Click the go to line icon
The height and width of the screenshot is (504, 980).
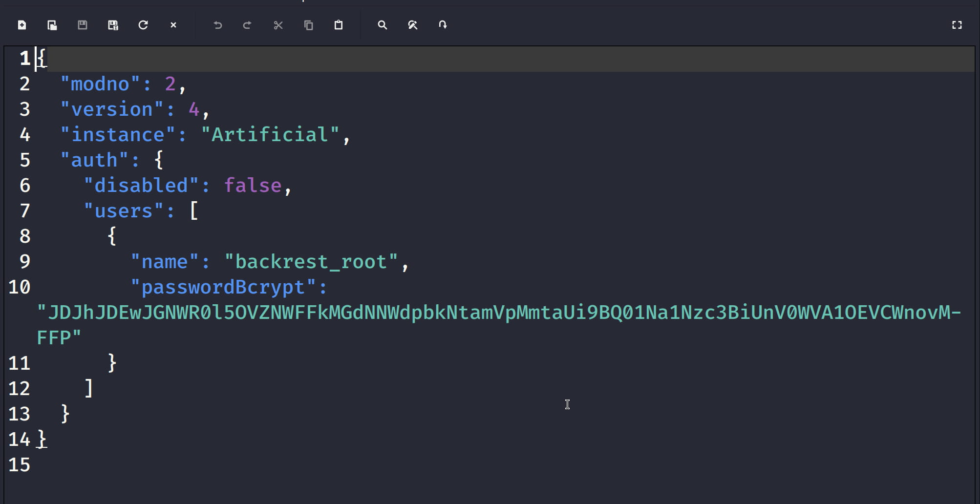[443, 25]
